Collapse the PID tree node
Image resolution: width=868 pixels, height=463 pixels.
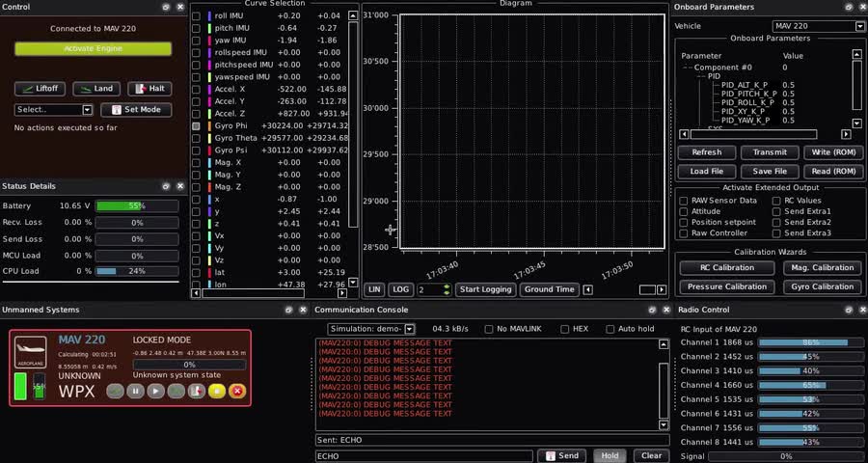pyautogui.click(x=700, y=76)
